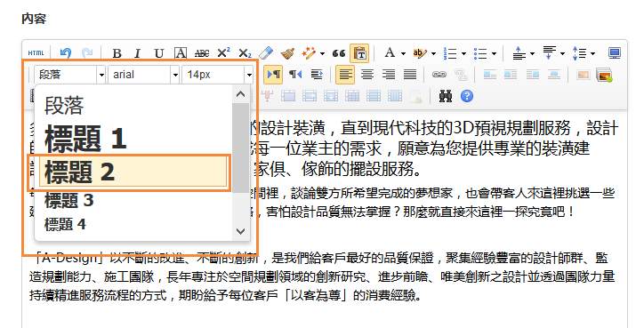
Task: Expand numbered list style dropdown arrow
Action: pyautogui.click(x=463, y=53)
